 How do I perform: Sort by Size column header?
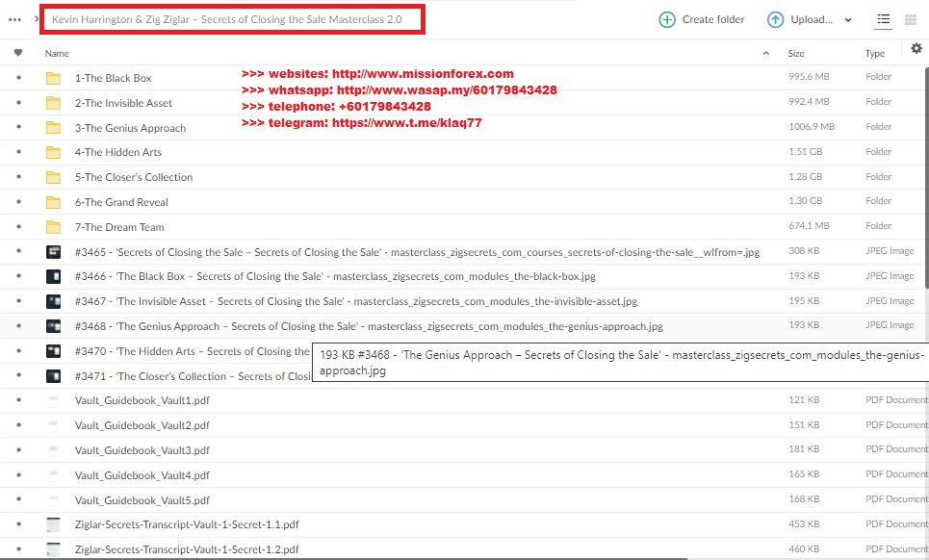pyautogui.click(x=796, y=53)
